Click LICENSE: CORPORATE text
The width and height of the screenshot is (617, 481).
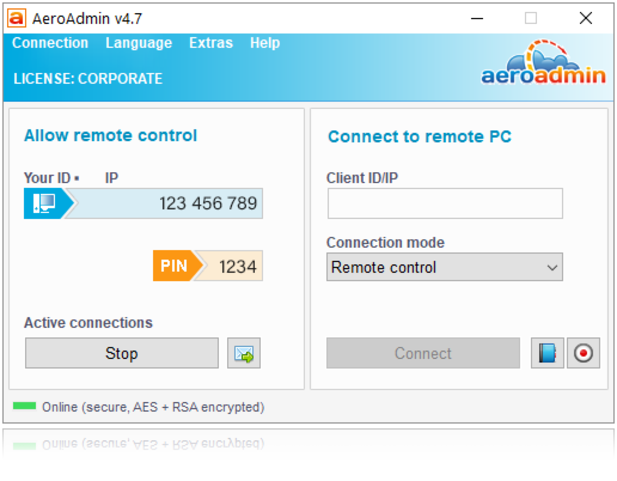point(88,79)
